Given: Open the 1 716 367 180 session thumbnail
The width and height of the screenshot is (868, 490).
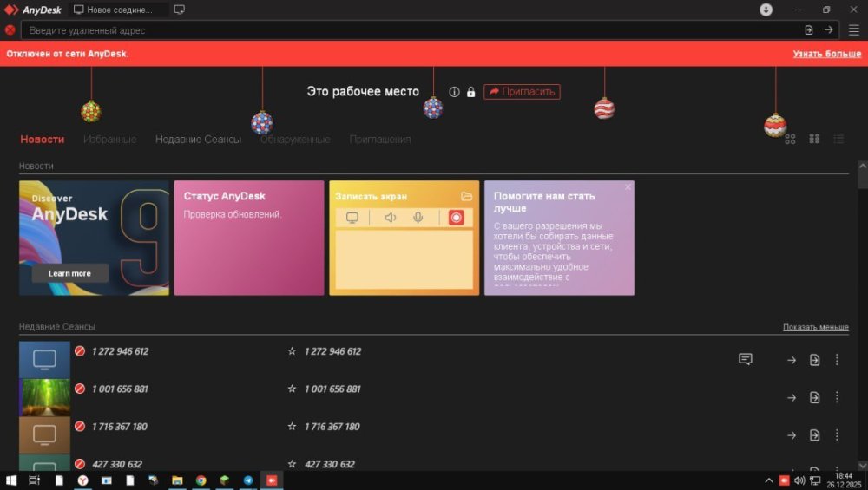Looking at the screenshot, I should (x=44, y=434).
